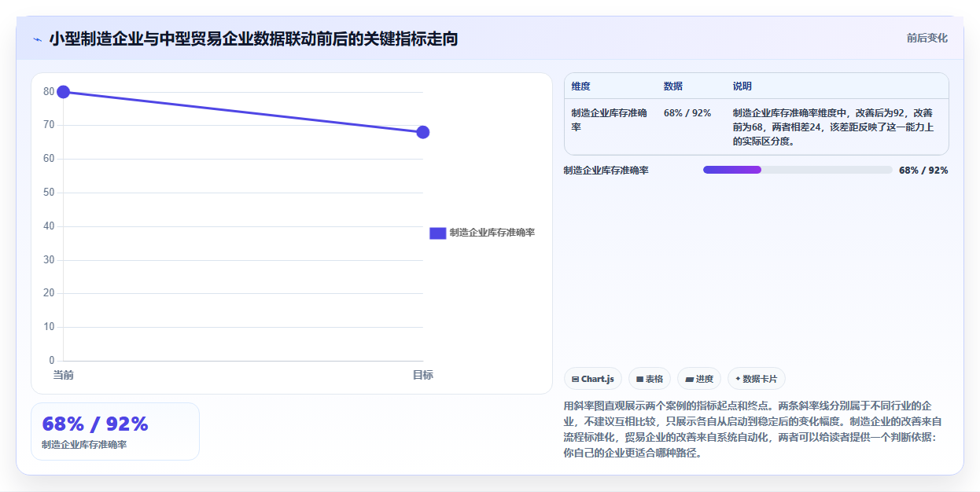The height and width of the screenshot is (492, 980).
Task: Click the 制造企业库存准确率 legend label text
Action: [x=492, y=233]
